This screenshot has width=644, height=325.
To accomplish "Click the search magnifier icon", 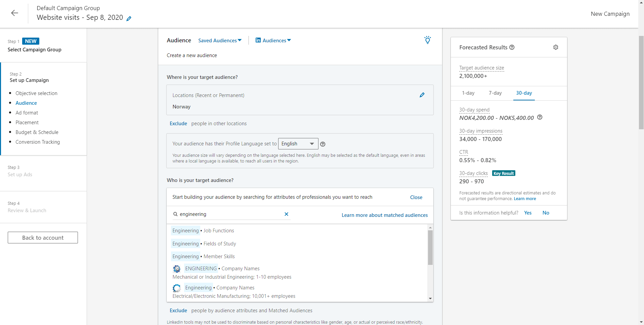I will pyautogui.click(x=175, y=214).
